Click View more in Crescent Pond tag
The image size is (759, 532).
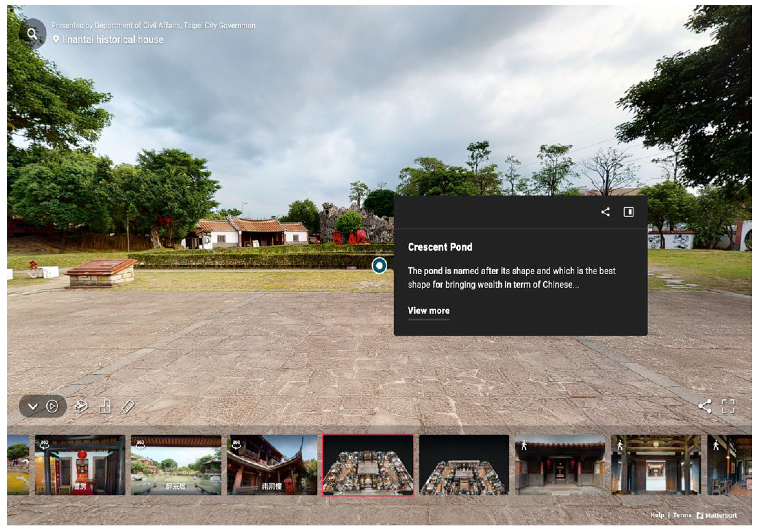click(428, 311)
